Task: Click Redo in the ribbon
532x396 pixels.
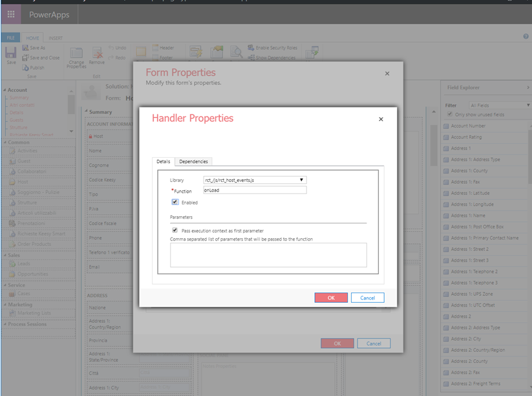Action: [117, 58]
